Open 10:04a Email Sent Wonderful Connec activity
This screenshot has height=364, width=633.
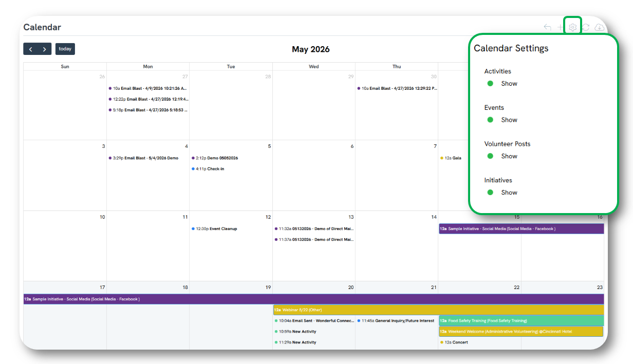314,321
